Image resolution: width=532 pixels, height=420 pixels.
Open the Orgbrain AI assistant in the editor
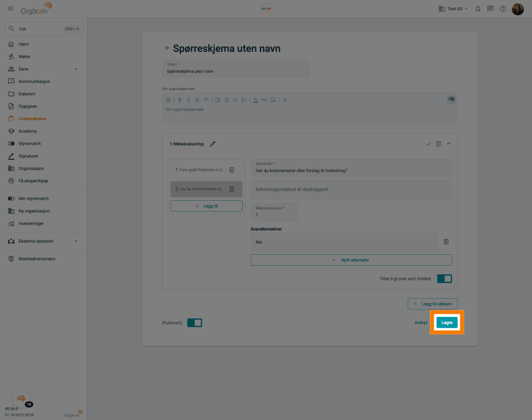[451, 99]
